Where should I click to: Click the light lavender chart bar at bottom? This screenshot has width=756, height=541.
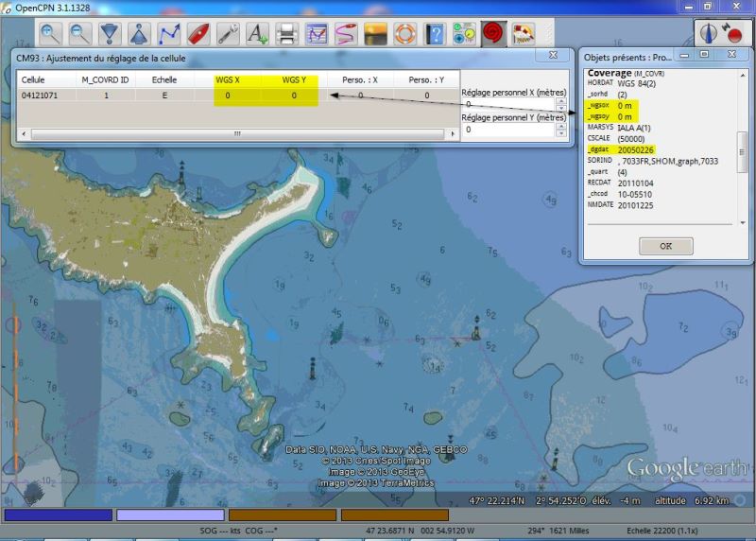click(x=170, y=515)
